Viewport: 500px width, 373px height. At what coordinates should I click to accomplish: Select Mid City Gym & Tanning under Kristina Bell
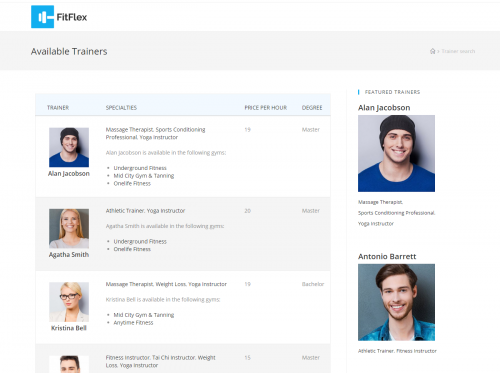click(x=144, y=315)
